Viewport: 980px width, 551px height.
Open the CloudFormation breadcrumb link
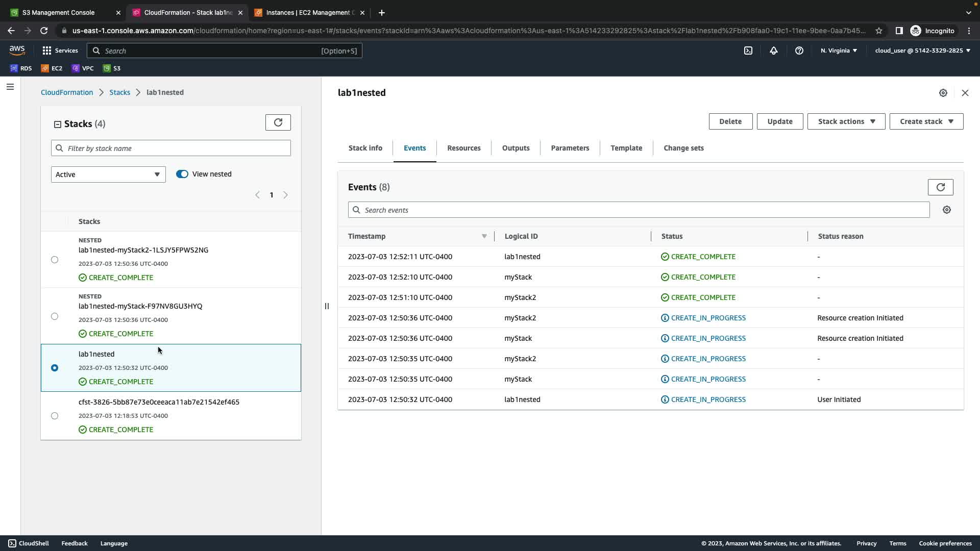[x=67, y=92]
